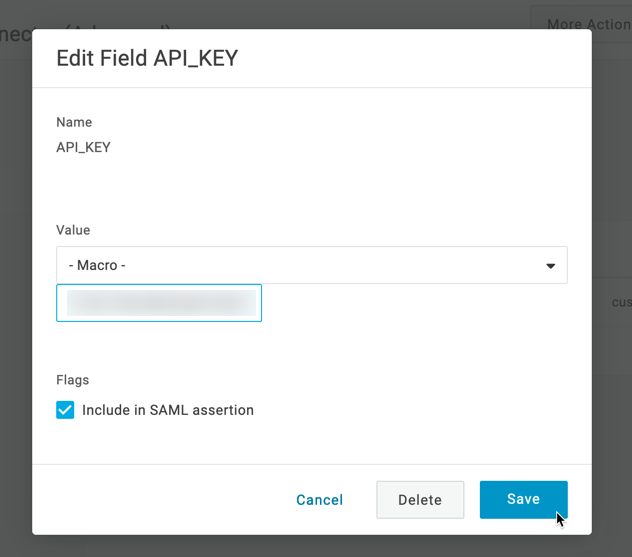Open More Actions behind the dialog
632x557 pixels.
(588, 24)
